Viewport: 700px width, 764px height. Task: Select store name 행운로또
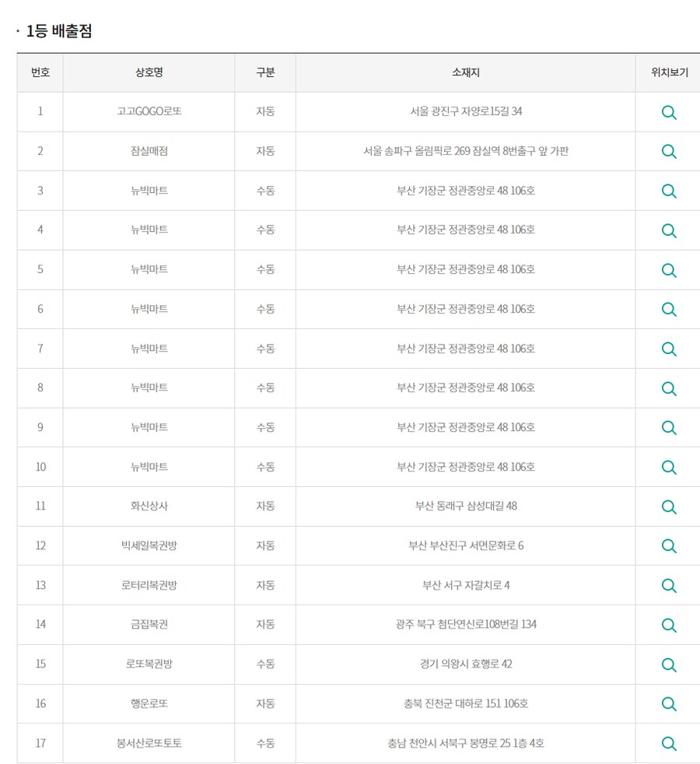click(149, 703)
